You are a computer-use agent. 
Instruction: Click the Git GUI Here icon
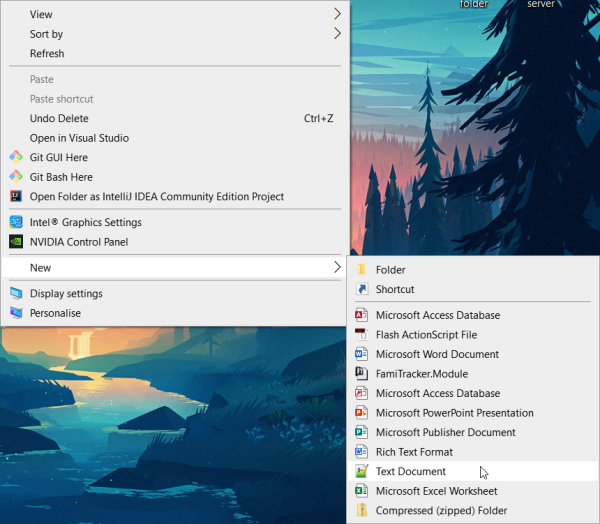pos(16,157)
